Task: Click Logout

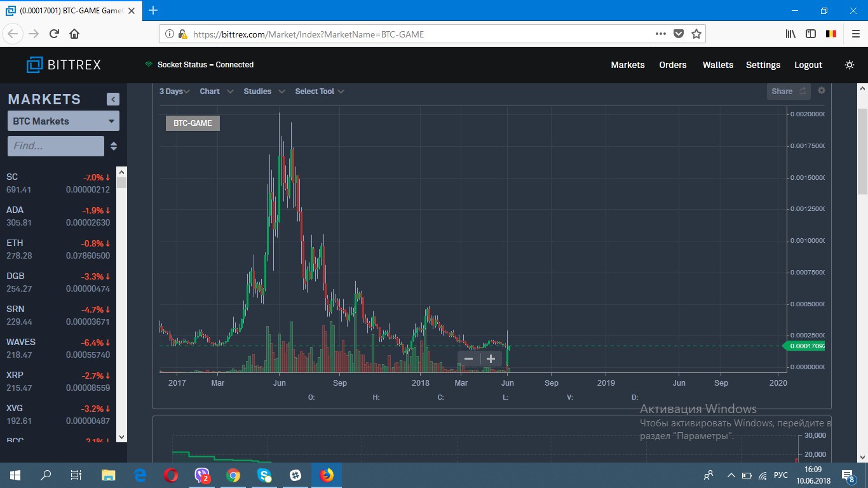Action: [808, 65]
